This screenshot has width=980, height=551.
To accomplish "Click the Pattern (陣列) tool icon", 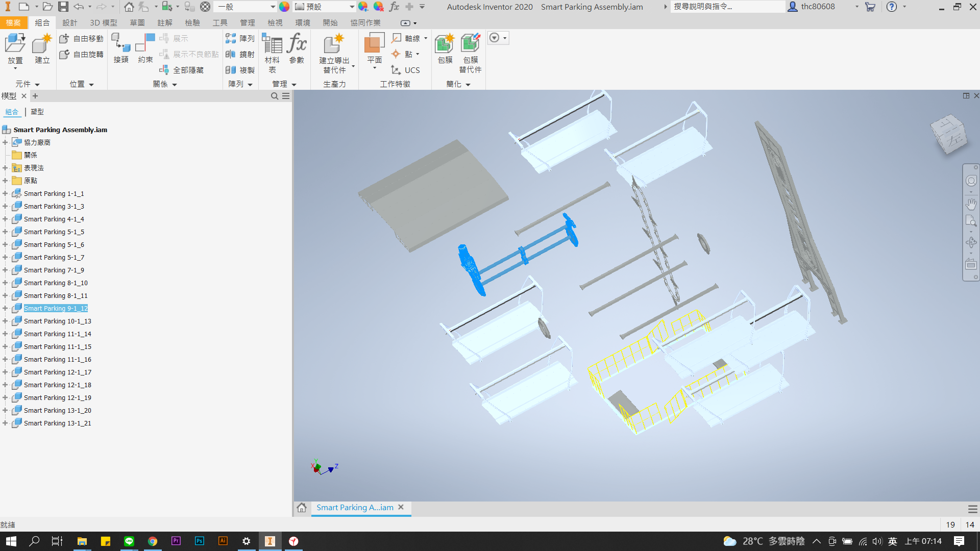I will 231,38.
